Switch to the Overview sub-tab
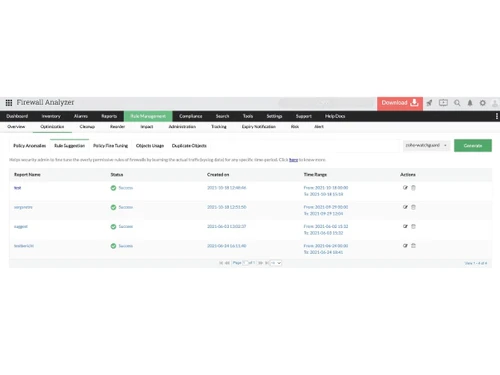The width and height of the screenshot is (500, 375). [16, 127]
